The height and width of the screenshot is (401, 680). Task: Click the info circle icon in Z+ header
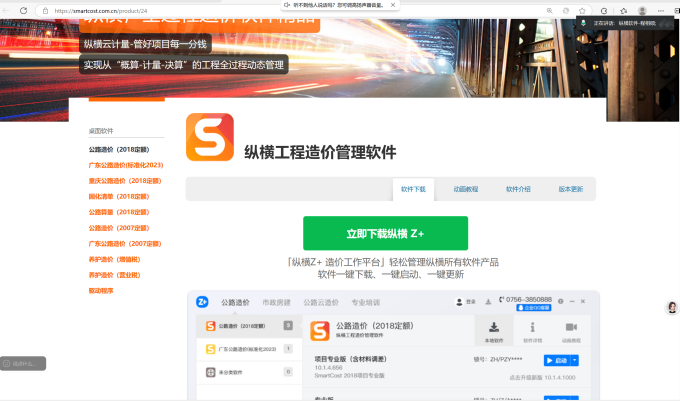[x=561, y=301]
